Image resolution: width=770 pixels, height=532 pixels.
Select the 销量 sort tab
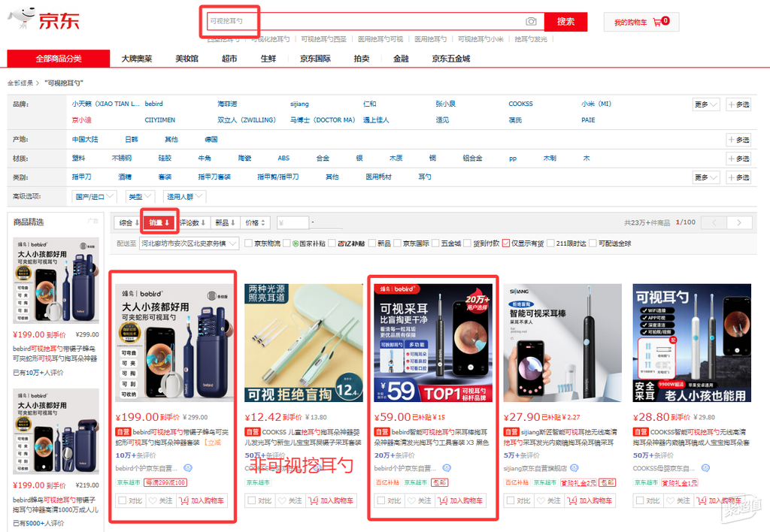click(159, 223)
